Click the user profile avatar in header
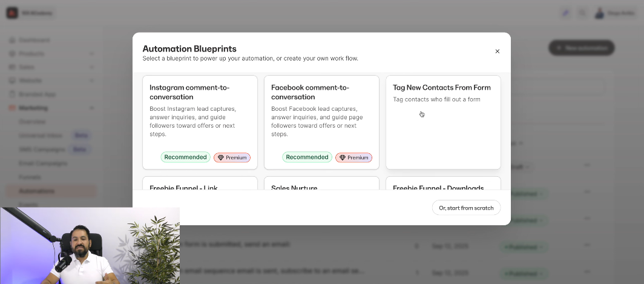Screen dimensions: 644x284 pos(599,13)
